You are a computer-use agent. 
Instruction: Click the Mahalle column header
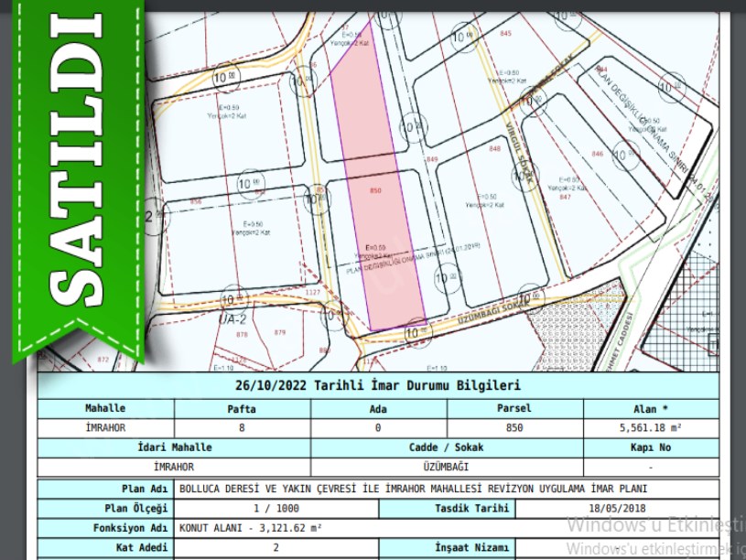click(x=105, y=408)
